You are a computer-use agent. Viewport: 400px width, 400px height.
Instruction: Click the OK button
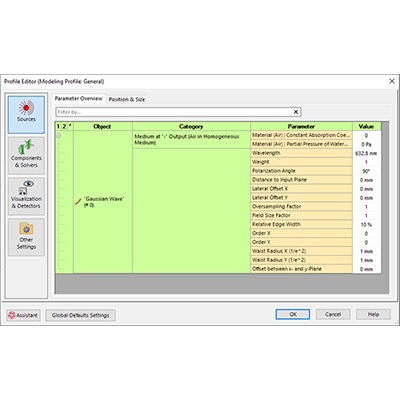tap(293, 314)
